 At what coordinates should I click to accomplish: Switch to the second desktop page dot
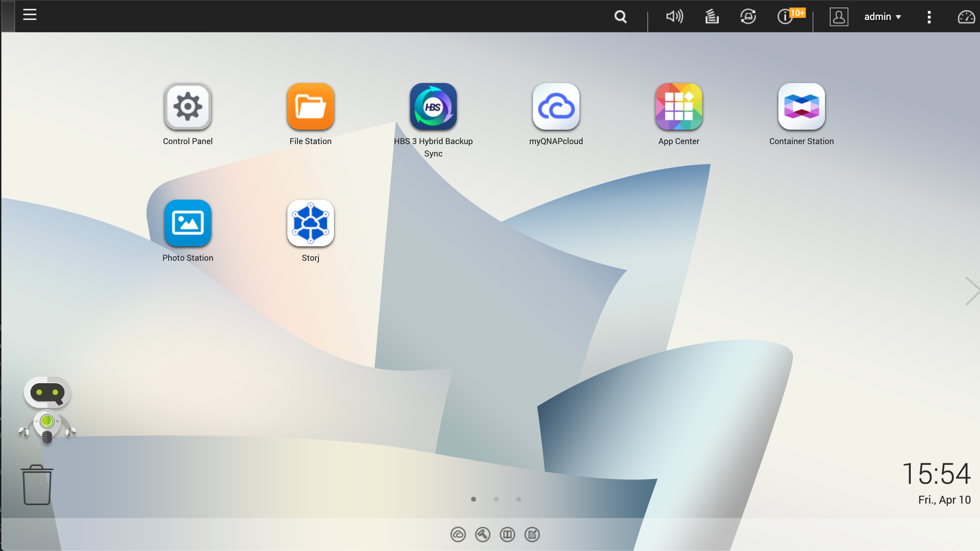[496, 499]
